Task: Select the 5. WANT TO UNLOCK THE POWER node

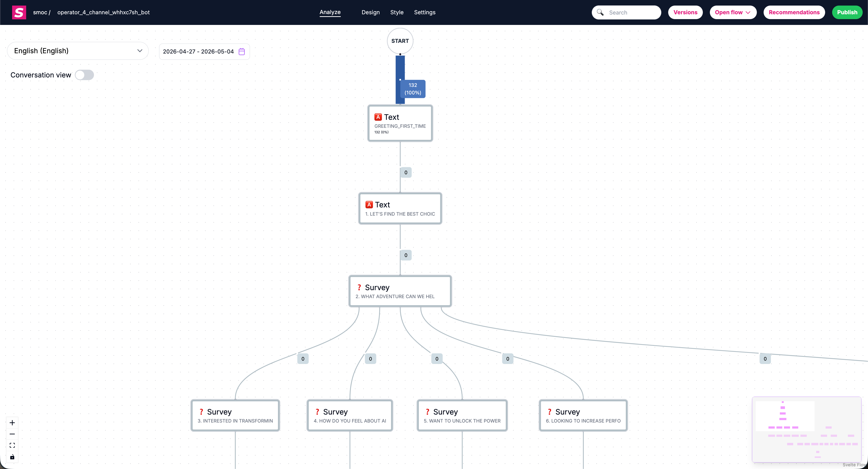Action: pyautogui.click(x=462, y=416)
